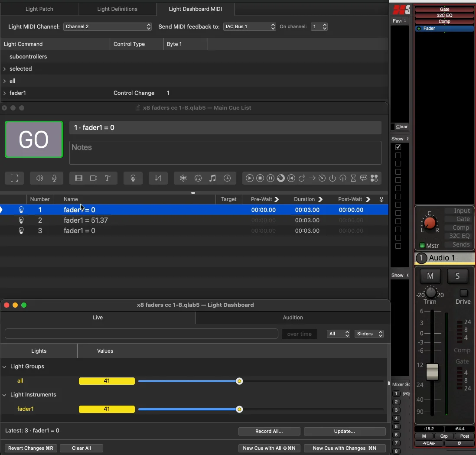This screenshot has width=476, height=455.
Task: Check the last checkbox in the Show list
Action: (398, 246)
